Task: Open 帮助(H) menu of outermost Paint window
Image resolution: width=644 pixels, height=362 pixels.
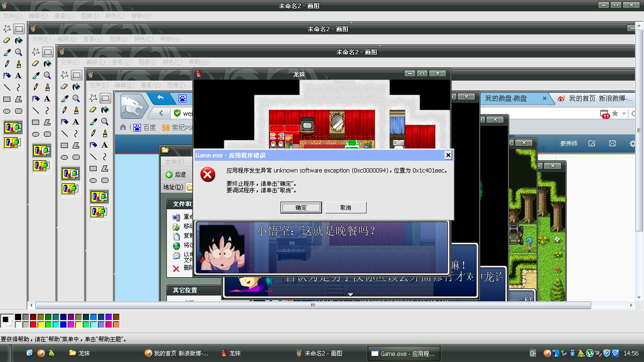Action: click(x=140, y=16)
